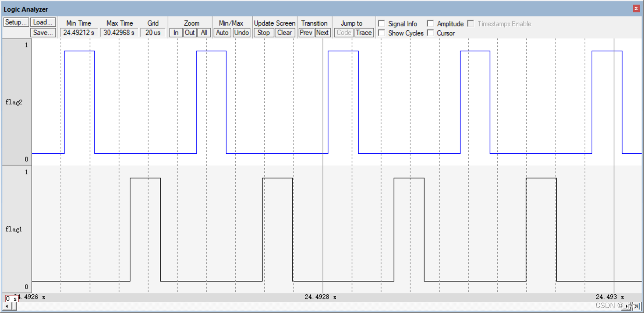
Task: Click the Max Time value 30.42968 s
Action: [119, 33]
